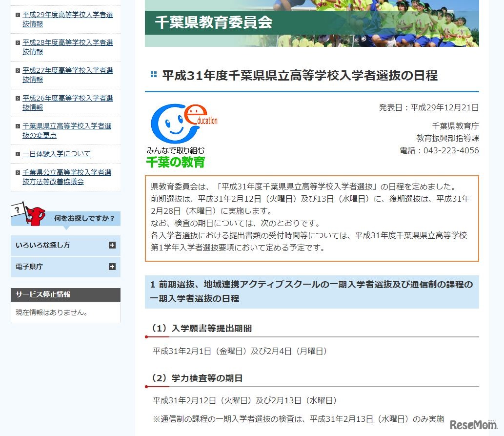Click arrow bullet beside 平成27年度 link
This screenshot has height=436, width=504.
coord(18,70)
